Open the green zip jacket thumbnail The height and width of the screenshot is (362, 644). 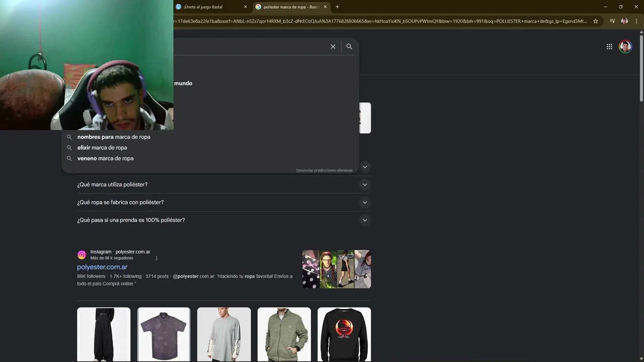pos(284,334)
